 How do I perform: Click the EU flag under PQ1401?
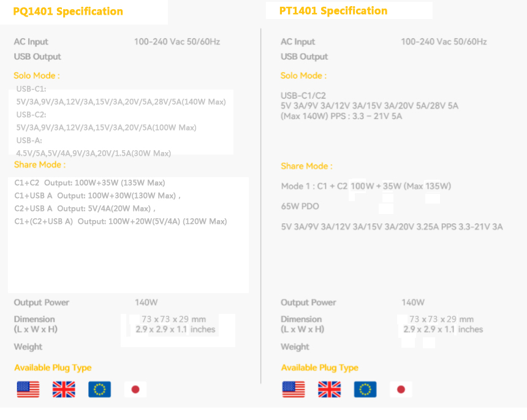(99, 389)
